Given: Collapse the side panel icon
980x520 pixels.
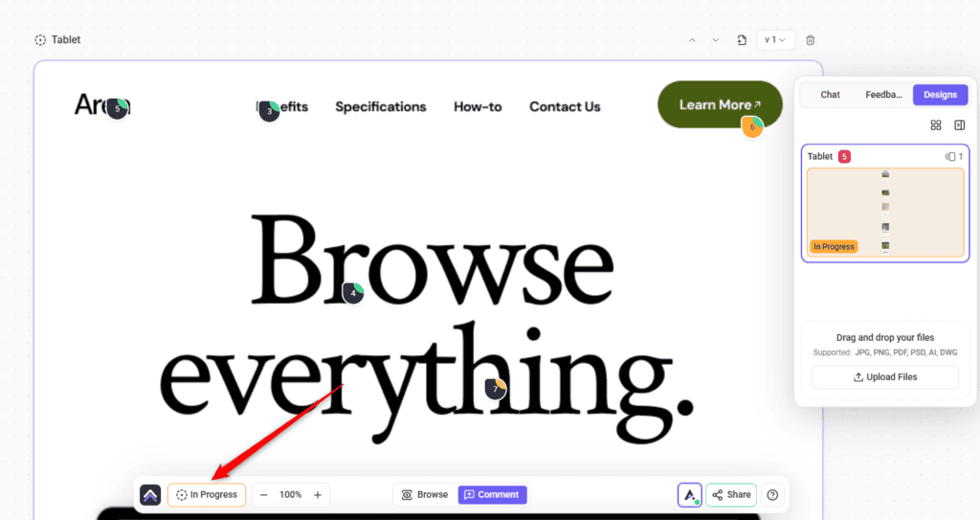Looking at the screenshot, I should [x=959, y=125].
